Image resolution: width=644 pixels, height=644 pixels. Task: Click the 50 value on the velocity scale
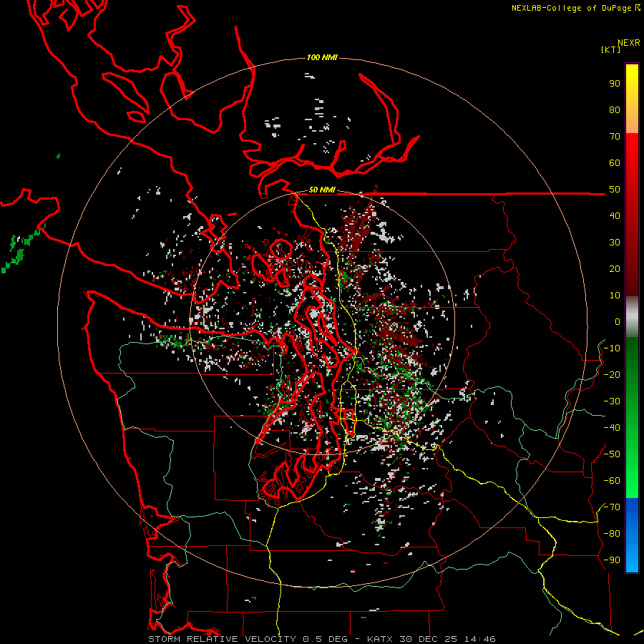(x=615, y=190)
